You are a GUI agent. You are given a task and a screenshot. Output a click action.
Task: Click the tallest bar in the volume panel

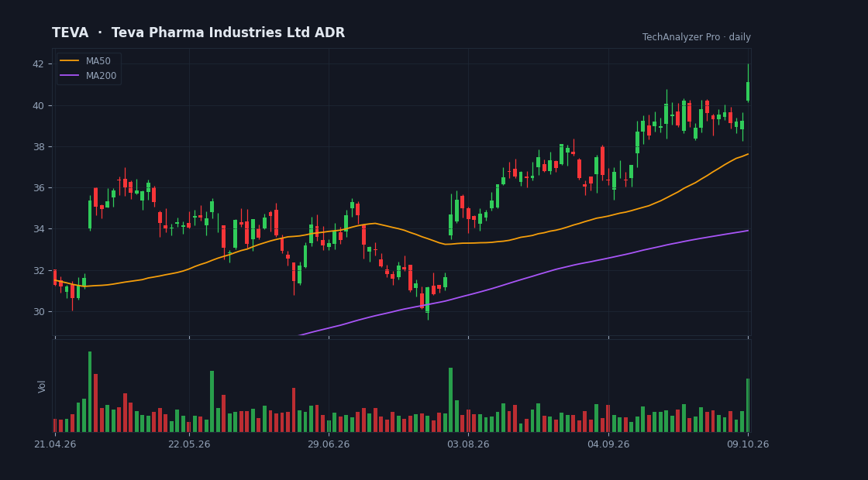(90, 392)
